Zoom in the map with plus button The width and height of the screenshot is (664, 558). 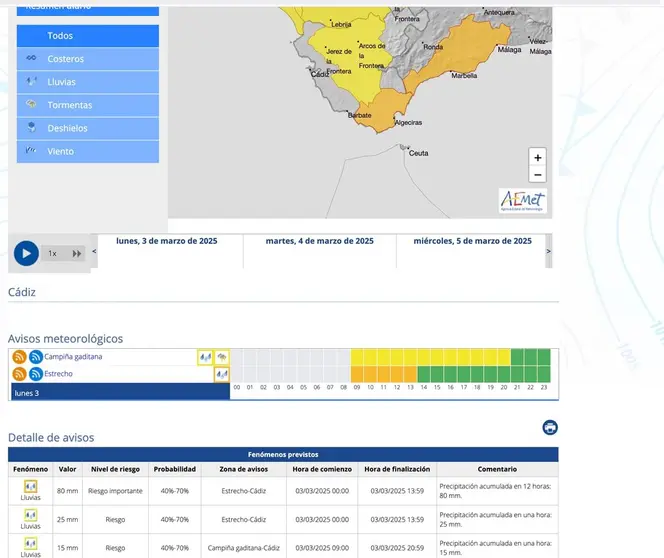click(537, 157)
